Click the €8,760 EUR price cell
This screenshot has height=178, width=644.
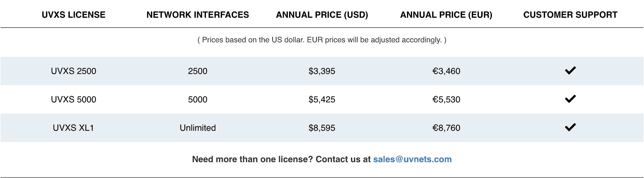(x=446, y=128)
